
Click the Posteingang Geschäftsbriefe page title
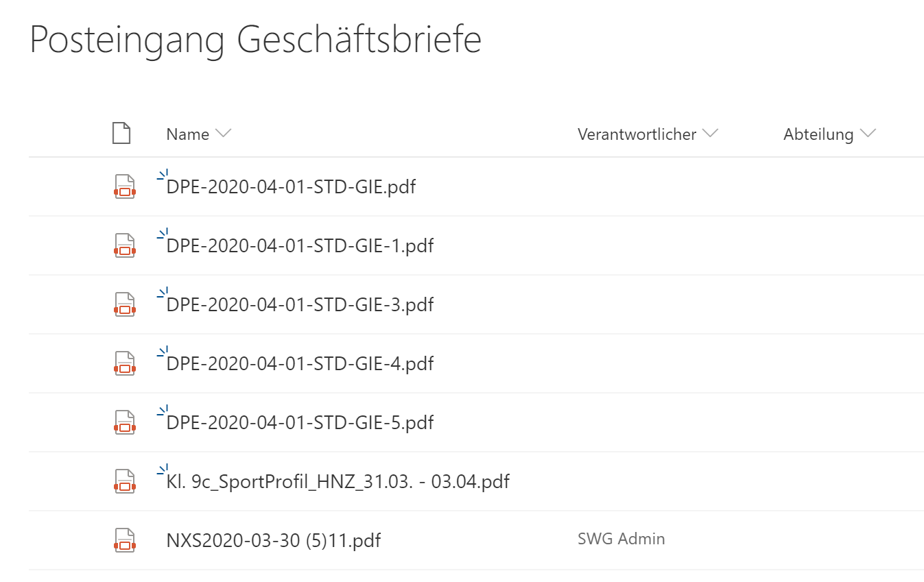coord(255,40)
